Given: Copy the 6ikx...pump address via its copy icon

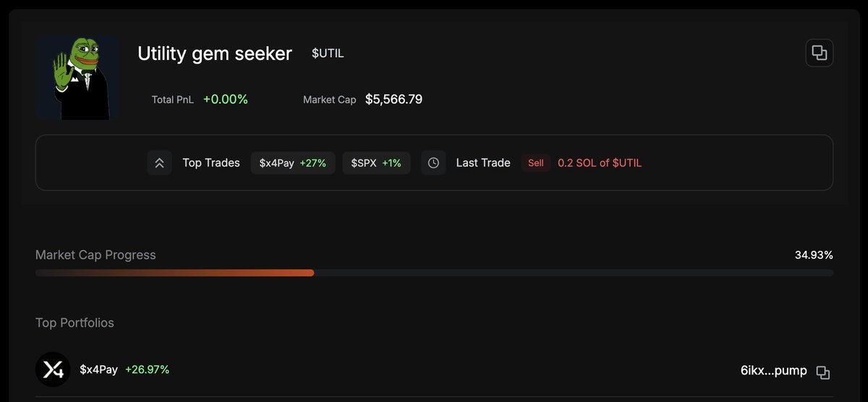Looking at the screenshot, I should [x=822, y=372].
